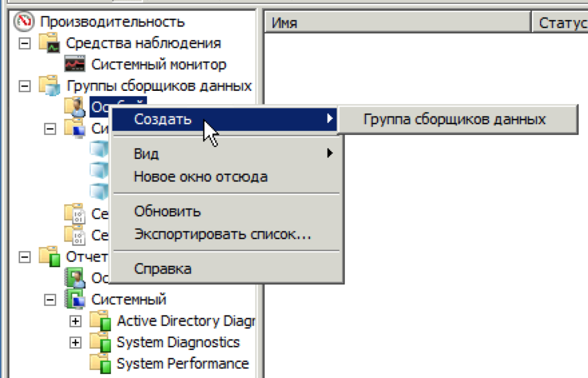Expand the Active Directory Diagnostics node
This screenshot has height=378, width=588.
pyautogui.click(x=76, y=321)
